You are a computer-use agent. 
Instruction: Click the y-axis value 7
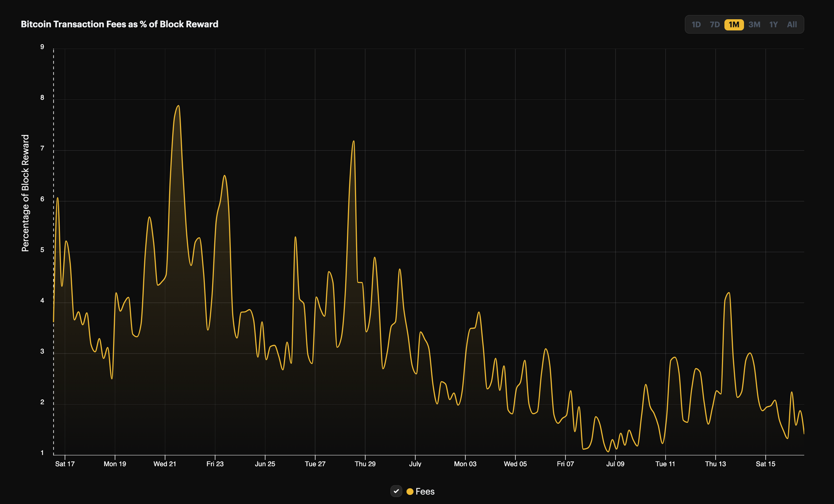pyautogui.click(x=42, y=149)
